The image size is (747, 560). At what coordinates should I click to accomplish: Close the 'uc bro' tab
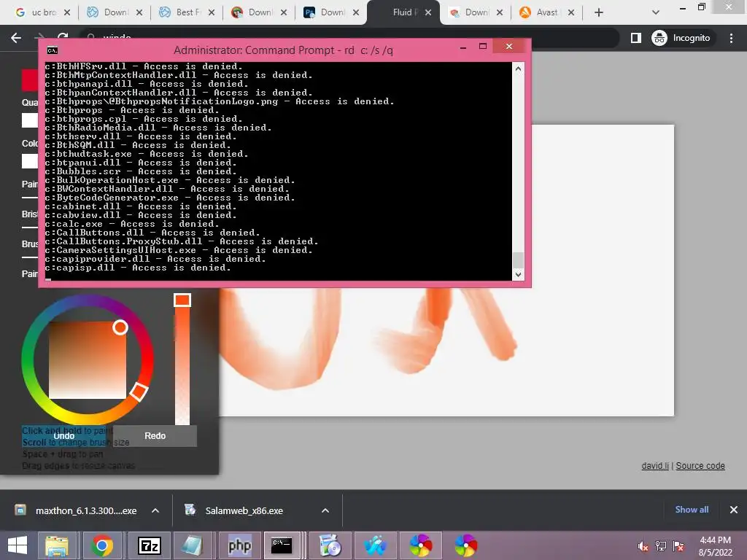[x=67, y=12]
